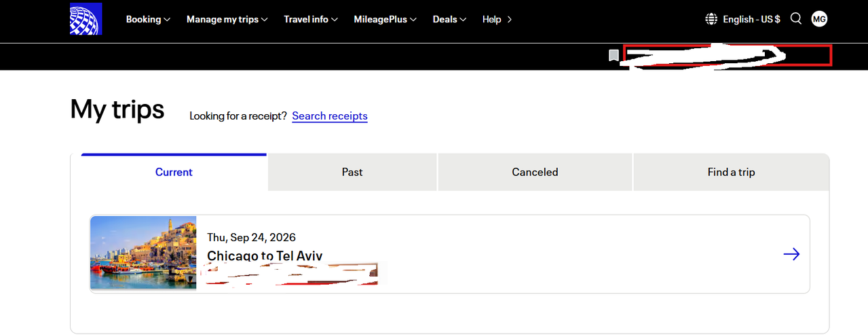Open the Help menu item
The image size is (868, 335).
coord(497,19)
